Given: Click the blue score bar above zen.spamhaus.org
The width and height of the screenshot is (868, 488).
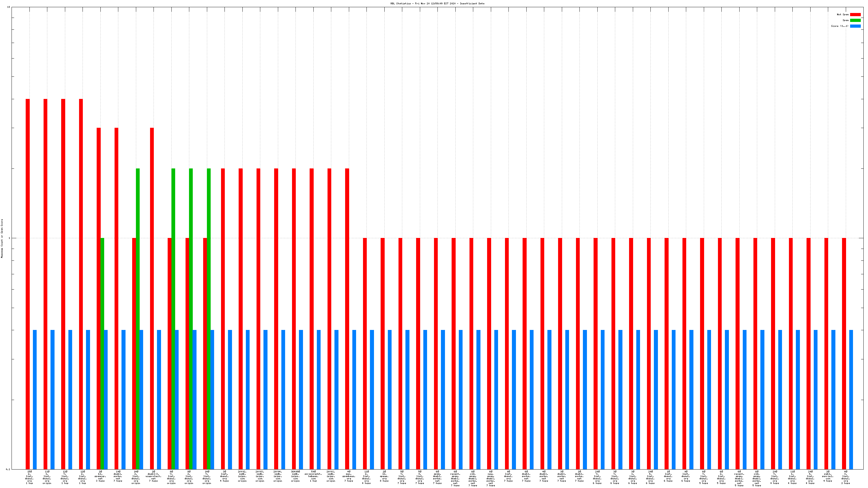Looking at the screenshot, I should [354, 397].
